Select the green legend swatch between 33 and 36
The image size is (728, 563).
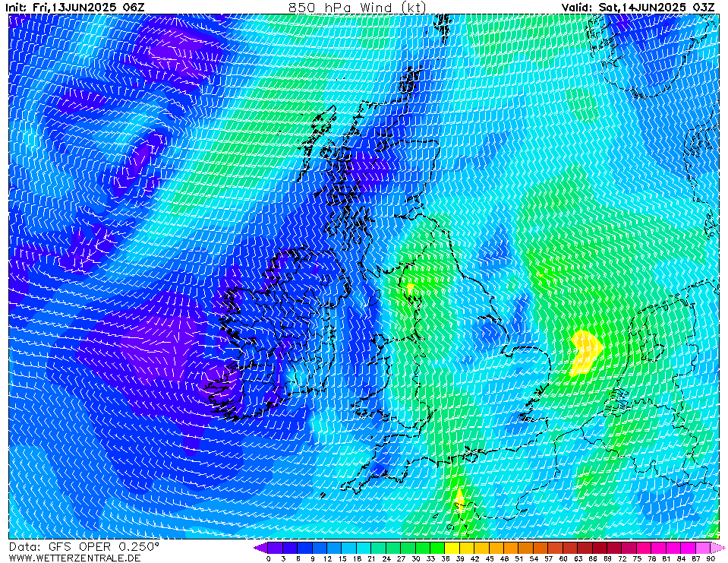coord(437,548)
